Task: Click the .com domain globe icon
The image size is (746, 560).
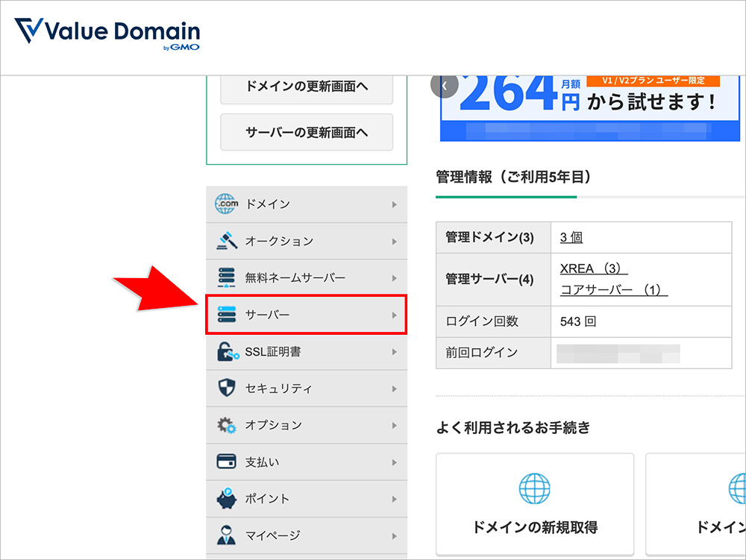Action: (227, 204)
